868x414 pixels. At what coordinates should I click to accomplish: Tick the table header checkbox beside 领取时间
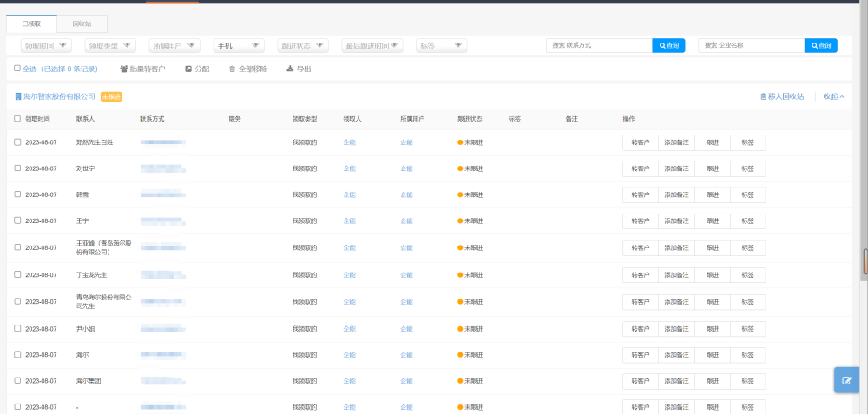coord(17,118)
